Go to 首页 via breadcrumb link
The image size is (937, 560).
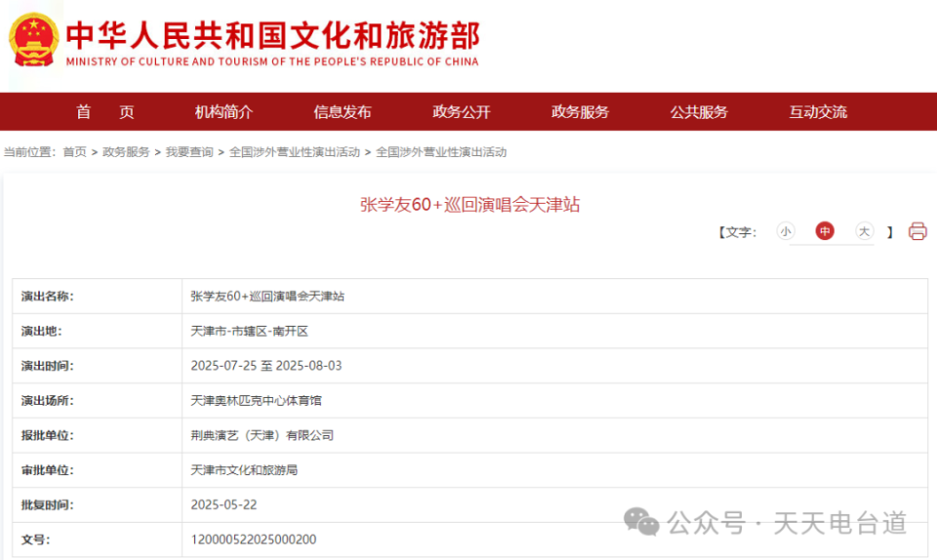pos(75,152)
